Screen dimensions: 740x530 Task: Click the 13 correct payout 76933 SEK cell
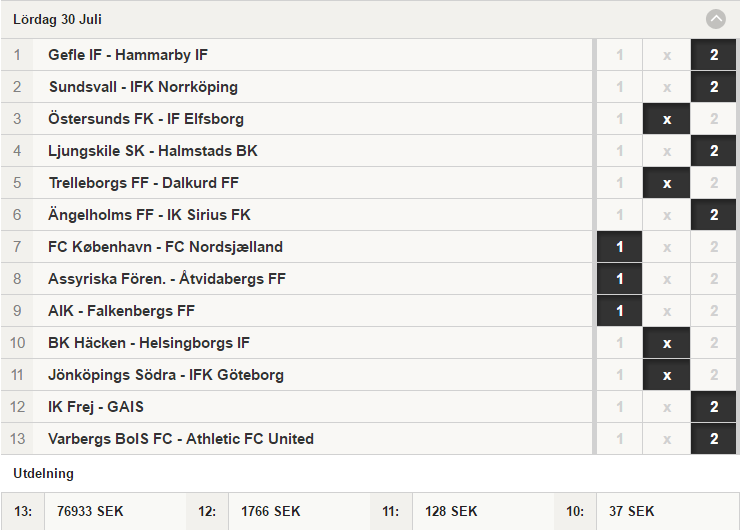pos(115,511)
